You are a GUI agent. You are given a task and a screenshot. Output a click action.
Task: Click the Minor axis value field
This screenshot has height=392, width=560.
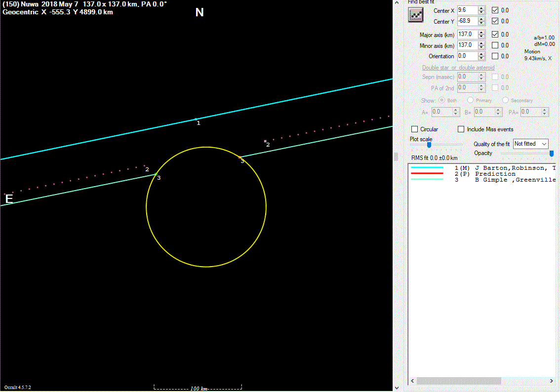pyautogui.click(x=468, y=45)
